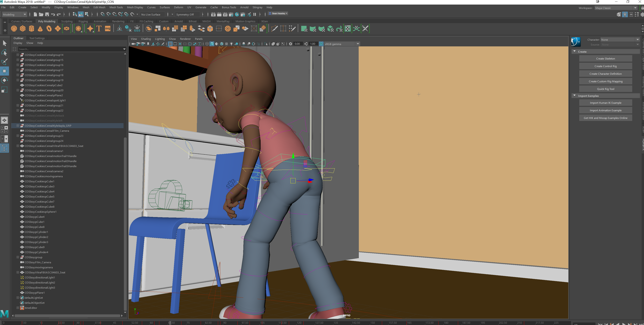This screenshot has width=644, height=325.
Task: Select the Multi-Cut tool icon
Action: point(274,29)
